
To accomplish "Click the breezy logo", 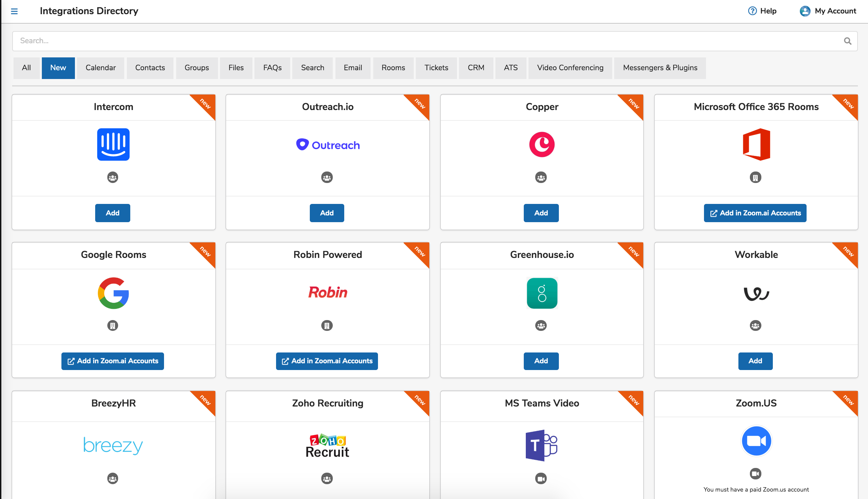I will (113, 446).
